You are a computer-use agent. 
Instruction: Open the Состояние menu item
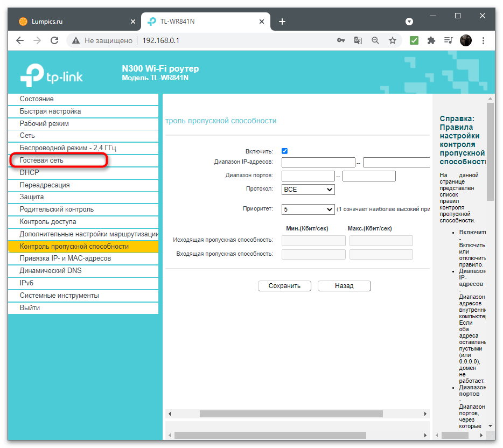(x=83, y=99)
